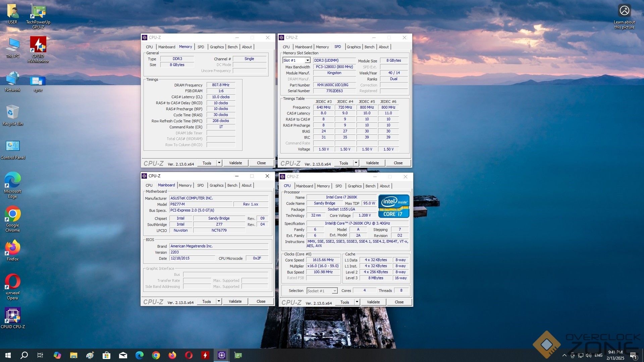This screenshot has height=362, width=644.
Task: Switch to Mainboard tab in CPU window
Action: point(305,186)
